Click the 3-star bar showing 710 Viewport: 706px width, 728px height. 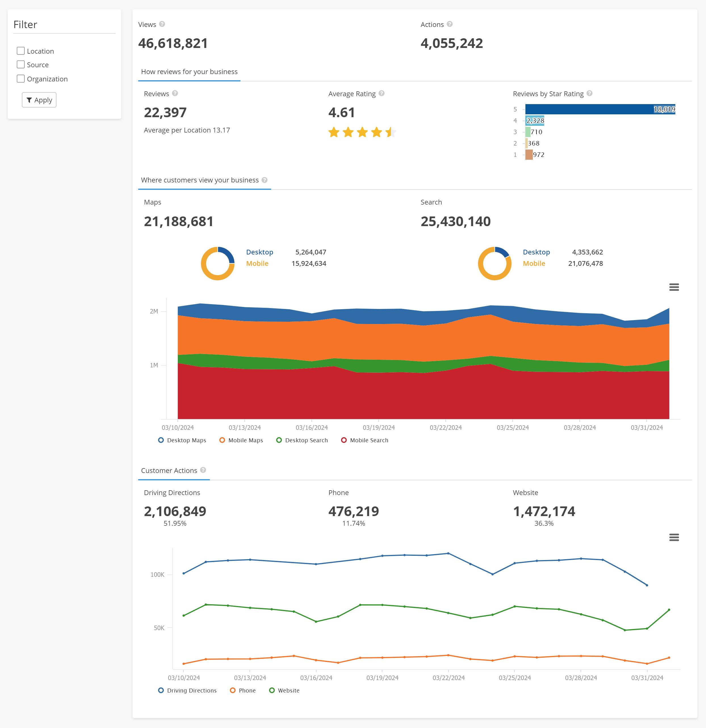coord(528,132)
